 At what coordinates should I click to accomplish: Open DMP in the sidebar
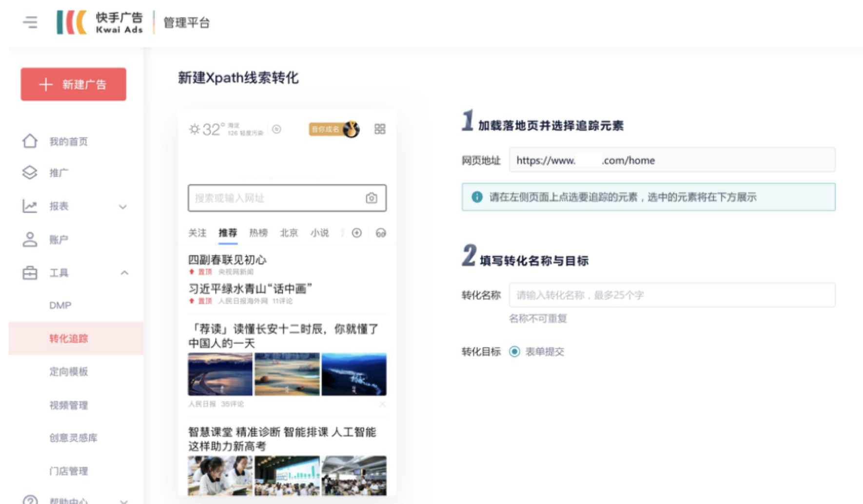(60, 306)
